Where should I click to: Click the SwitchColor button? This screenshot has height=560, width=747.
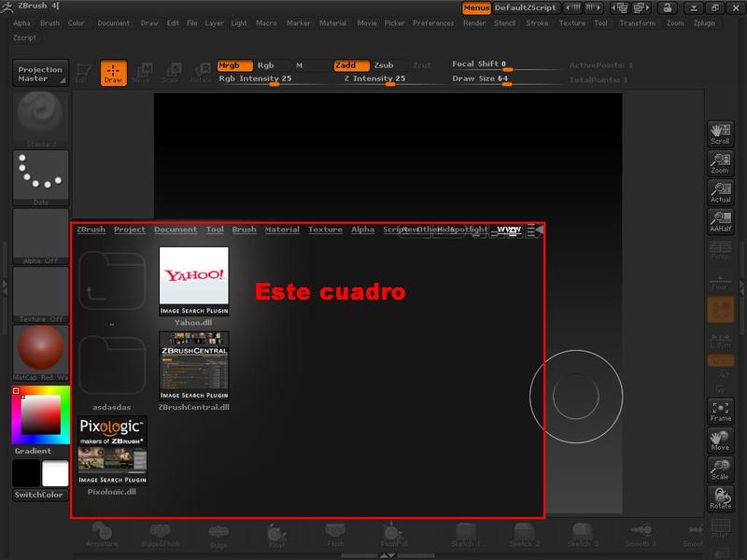40,495
